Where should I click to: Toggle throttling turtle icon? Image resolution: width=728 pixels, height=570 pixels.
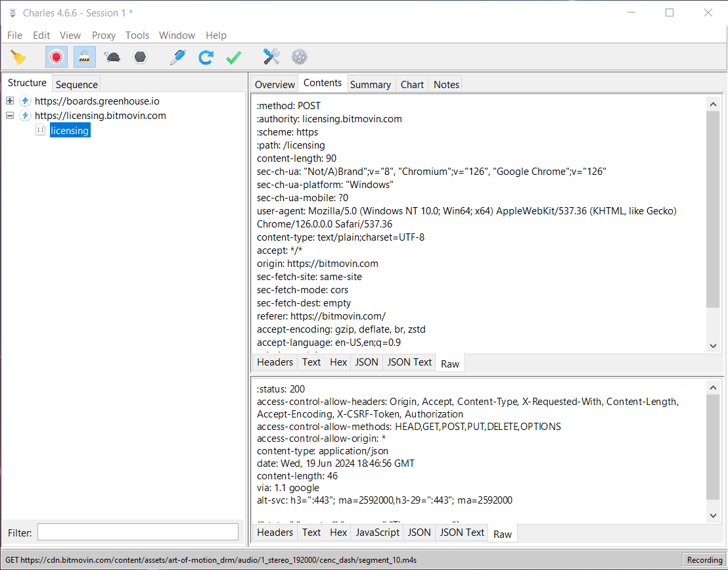[112, 57]
